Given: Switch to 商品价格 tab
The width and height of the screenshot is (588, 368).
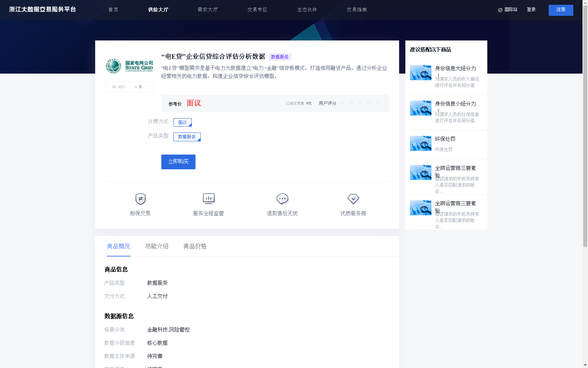Looking at the screenshot, I should tap(195, 246).
